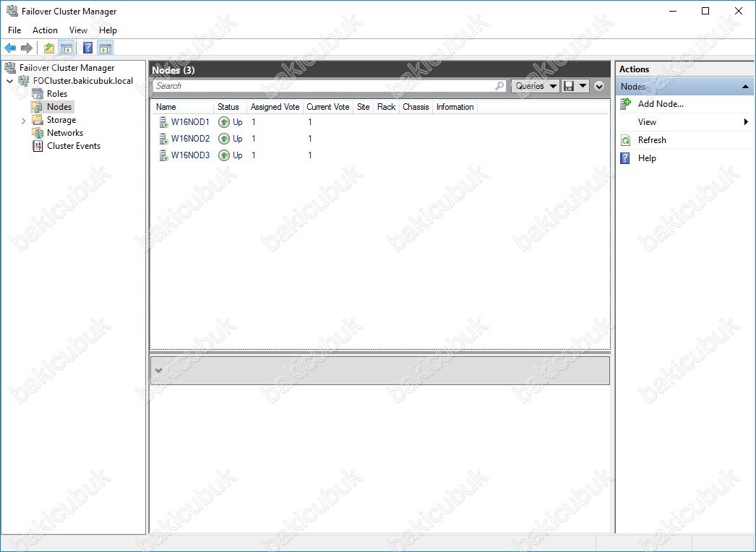Viewport: 756px width, 552px height.
Task: Click the Roles tree icon
Action: click(37, 93)
